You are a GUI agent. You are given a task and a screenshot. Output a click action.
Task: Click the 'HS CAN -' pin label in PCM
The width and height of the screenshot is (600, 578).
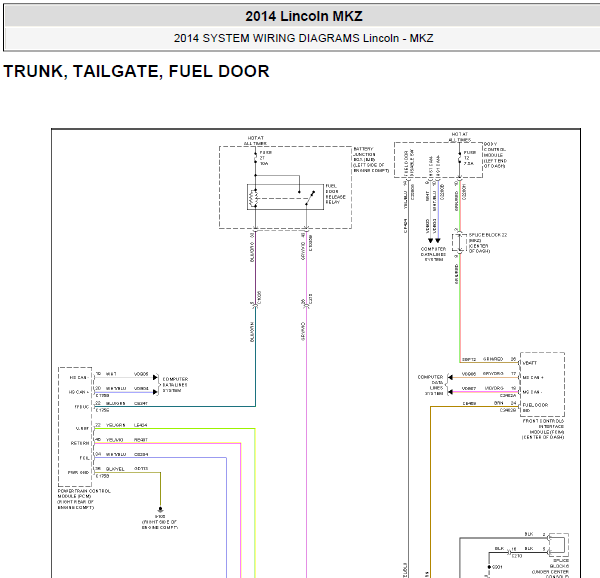tap(79, 378)
